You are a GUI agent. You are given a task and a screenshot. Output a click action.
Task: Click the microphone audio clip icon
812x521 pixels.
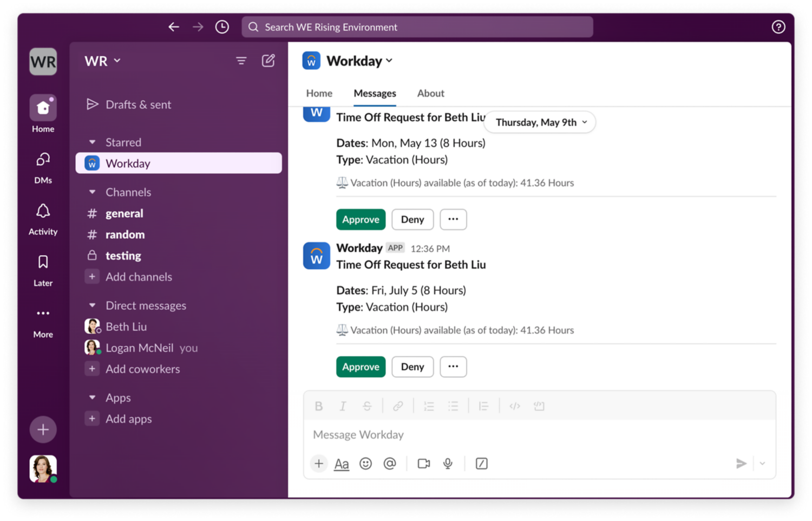tap(448, 464)
